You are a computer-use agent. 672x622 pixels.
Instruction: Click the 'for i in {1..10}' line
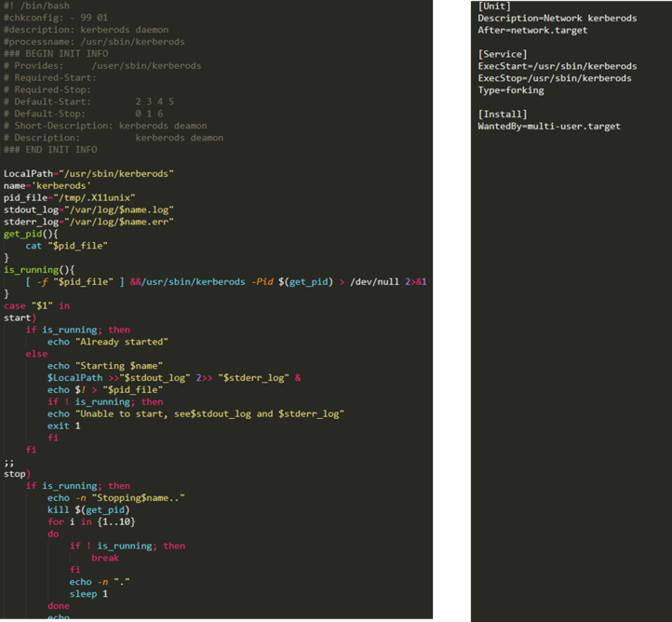pyautogui.click(x=91, y=521)
